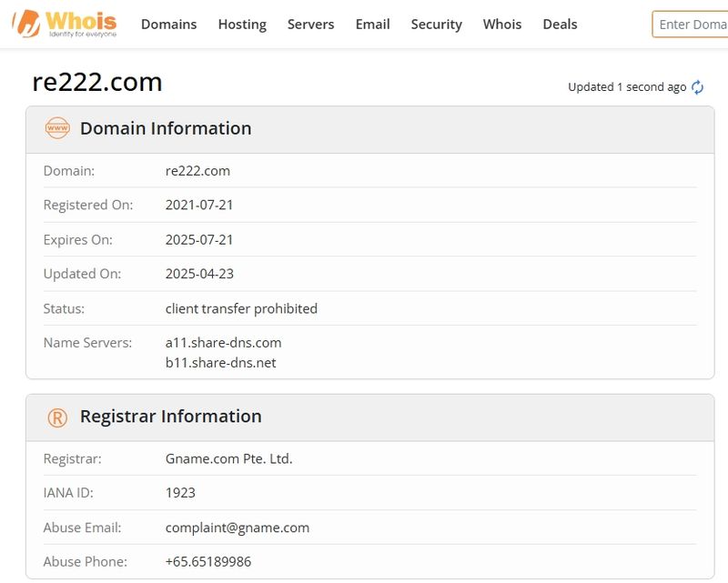Image resolution: width=728 pixels, height=583 pixels.
Task: Select abuse email complaint@gname.com
Action: [238, 528]
